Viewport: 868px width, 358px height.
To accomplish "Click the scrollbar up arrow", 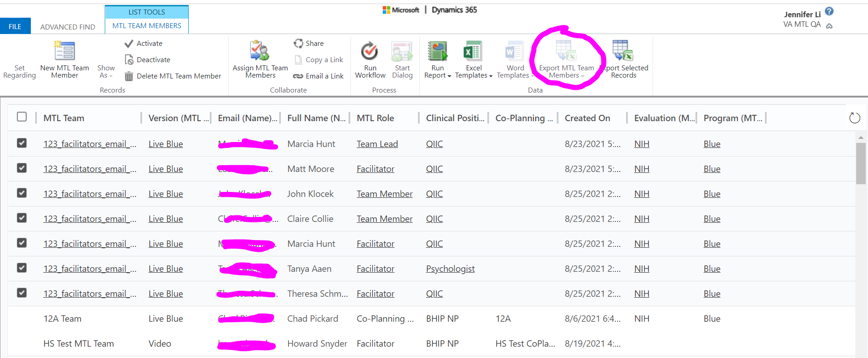I will click(x=861, y=137).
